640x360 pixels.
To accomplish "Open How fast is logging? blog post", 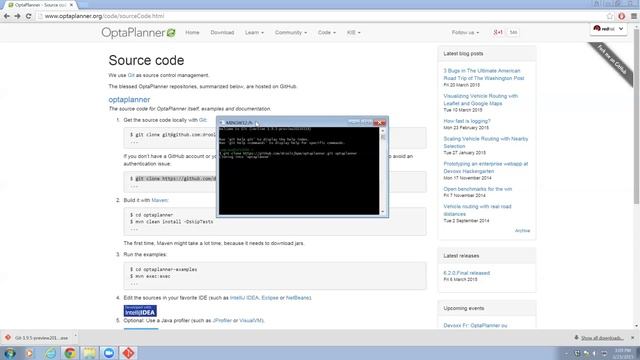I will pyautogui.click(x=467, y=121).
